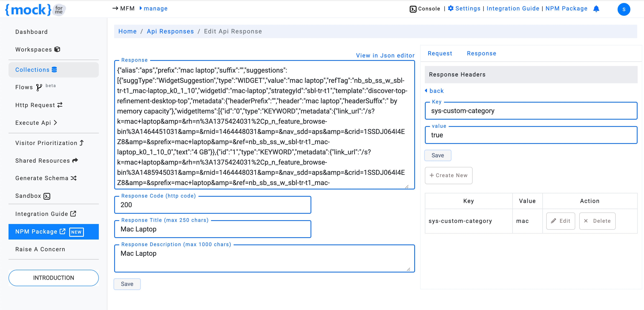This screenshot has height=310, width=644.
Task: Open Flows beta in sidebar
Action: click(x=36, y=87)
